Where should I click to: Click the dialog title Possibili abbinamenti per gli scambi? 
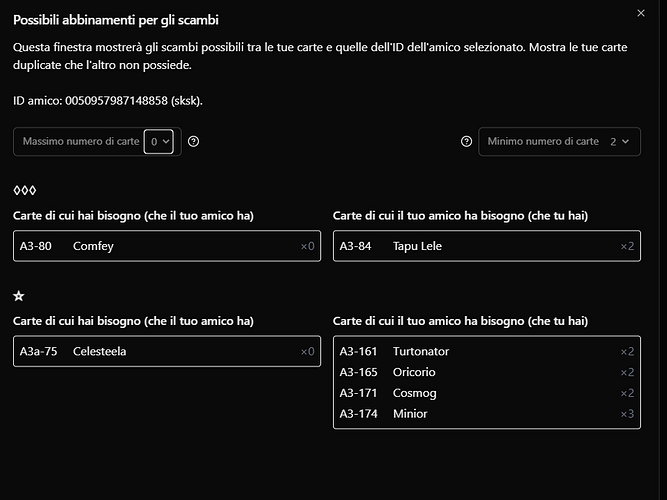[x=116, y=20]
